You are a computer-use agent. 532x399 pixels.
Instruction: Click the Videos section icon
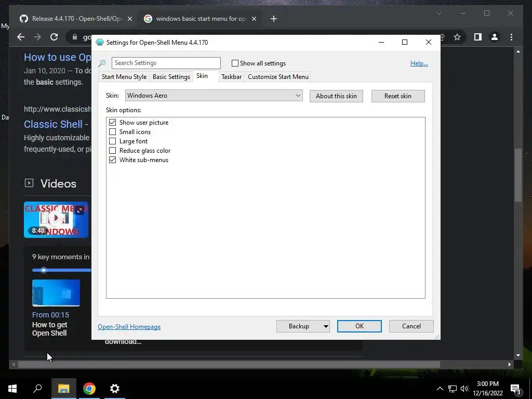29,183
